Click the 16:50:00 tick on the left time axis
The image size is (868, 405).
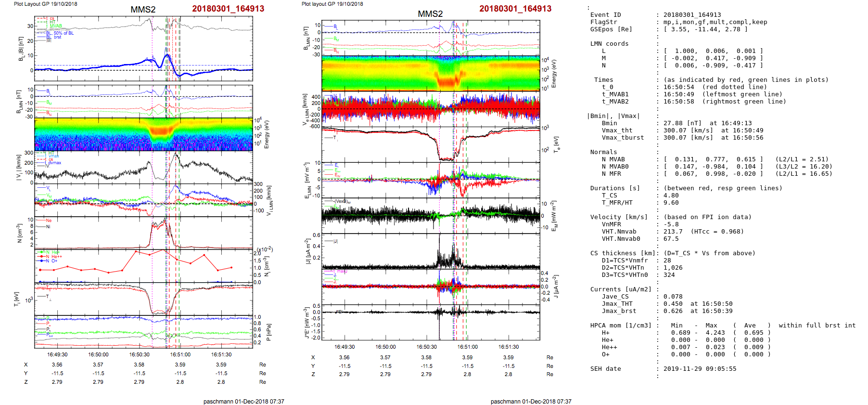(x=98, y=354)
